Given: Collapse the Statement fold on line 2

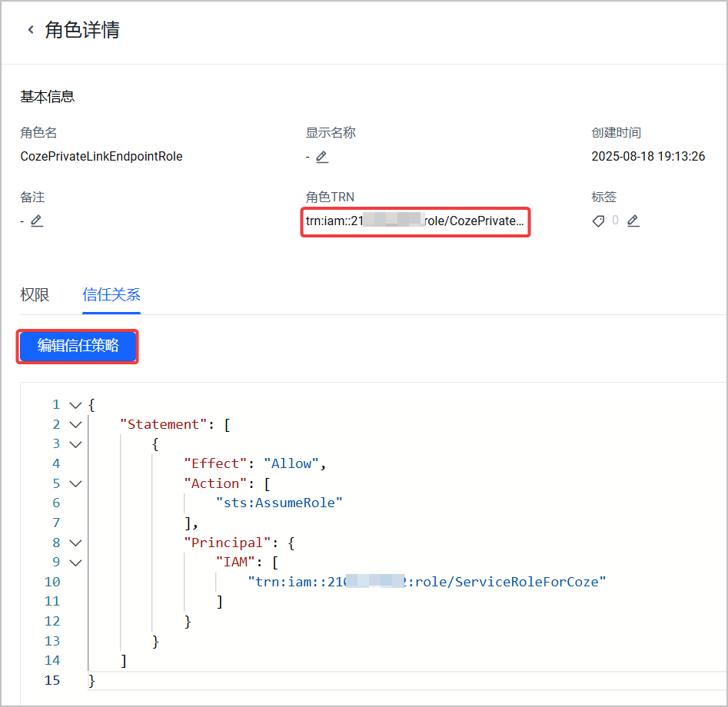Looking at the screenshot, I should click(75, 425).
